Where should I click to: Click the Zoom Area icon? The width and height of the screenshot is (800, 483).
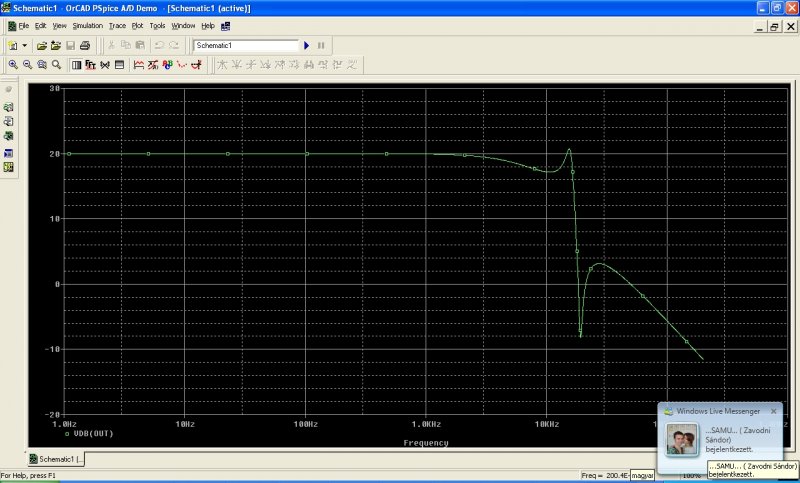coord(42,65)
